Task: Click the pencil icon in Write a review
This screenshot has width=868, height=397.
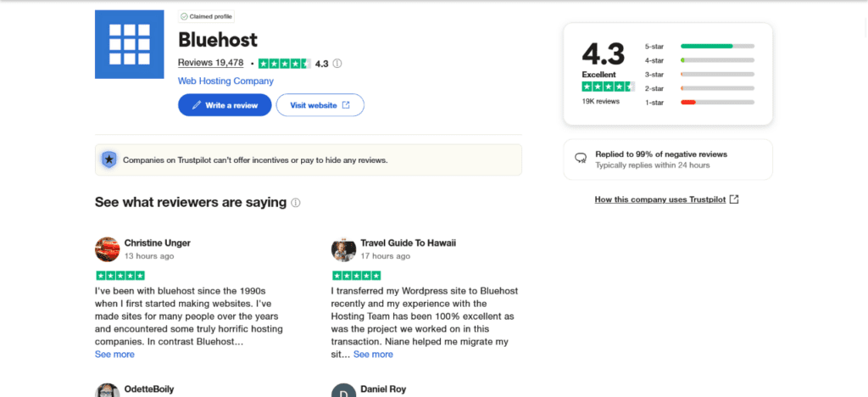Action: pos(197,105)
